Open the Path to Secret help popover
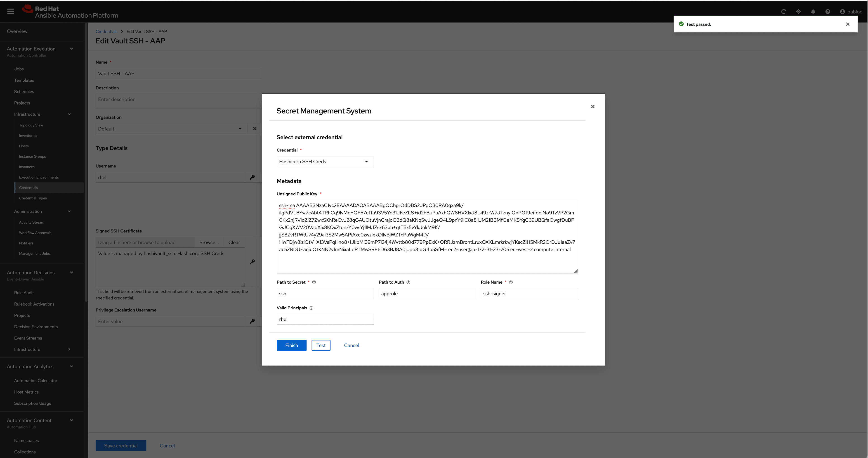 pyautogui.click(x=314, y=282)
